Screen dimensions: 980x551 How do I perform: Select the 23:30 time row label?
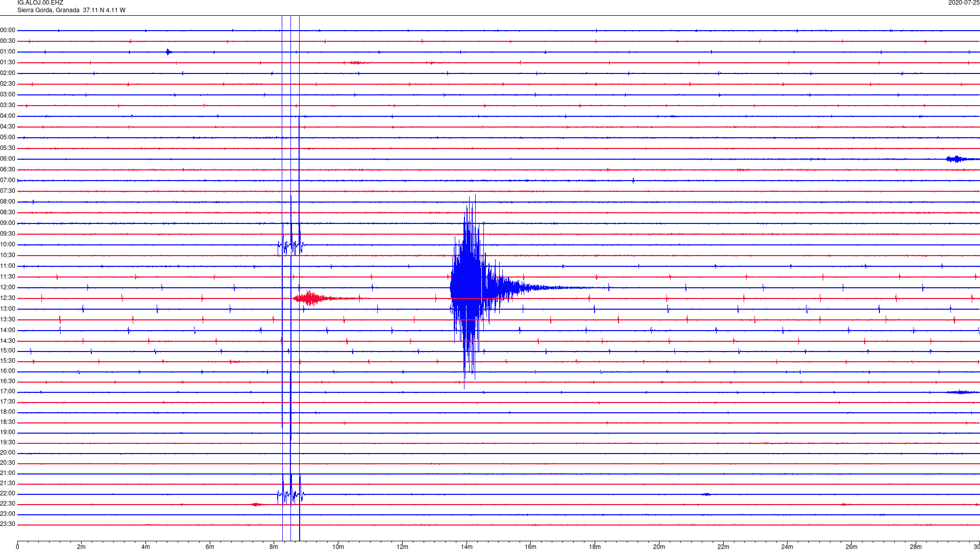coord(8,524)
